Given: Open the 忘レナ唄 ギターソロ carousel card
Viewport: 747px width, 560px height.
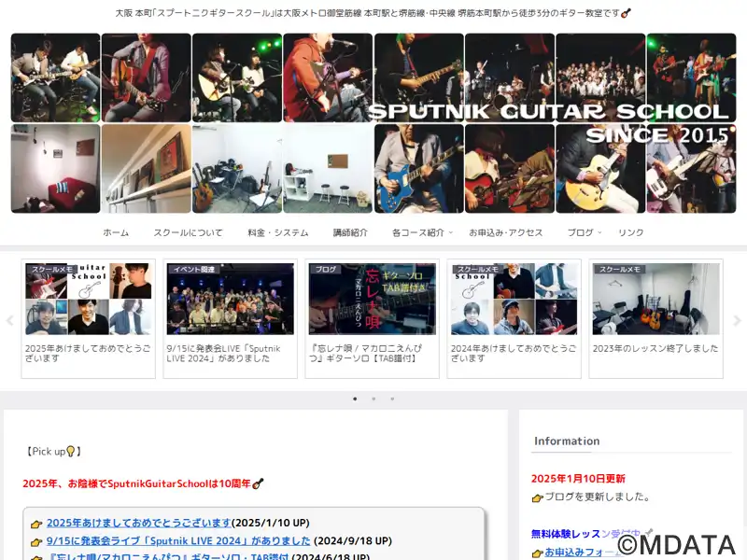Looking at the screenshot, I should coord(372,318).
